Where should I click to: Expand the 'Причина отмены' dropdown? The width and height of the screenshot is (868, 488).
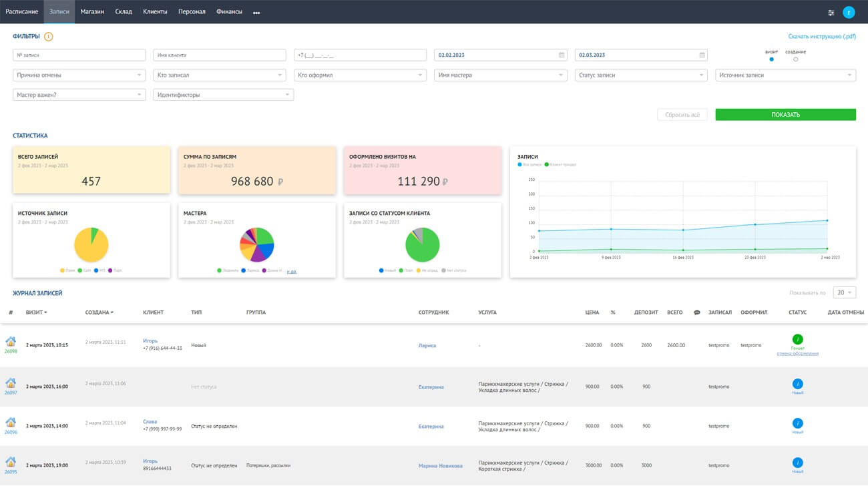point(79,75)
